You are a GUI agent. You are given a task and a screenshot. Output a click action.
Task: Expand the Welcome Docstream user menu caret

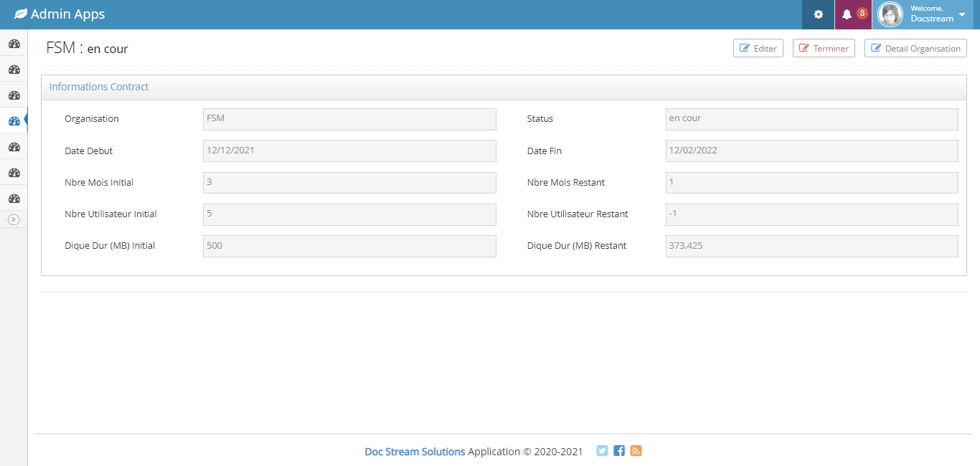click(x=962, y=14)
